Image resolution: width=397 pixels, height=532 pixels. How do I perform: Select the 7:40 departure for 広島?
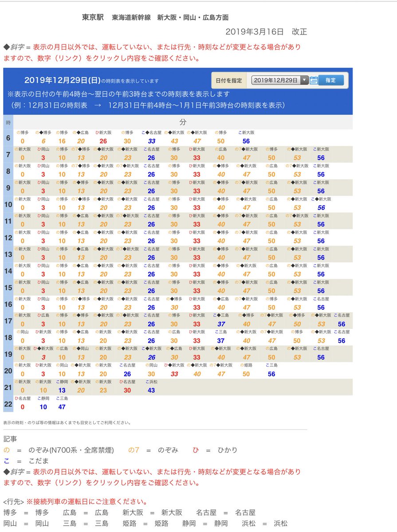(221, 158)
